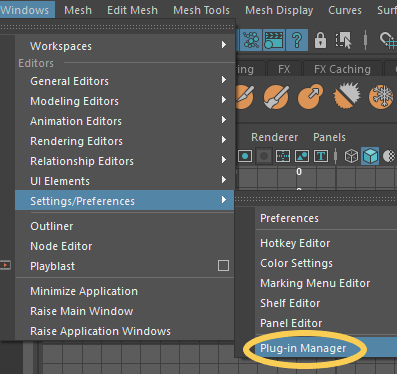Viewport: 397px width, 374px height.
Task: Switch to the FX shelf tab
Action: [284, 69]
